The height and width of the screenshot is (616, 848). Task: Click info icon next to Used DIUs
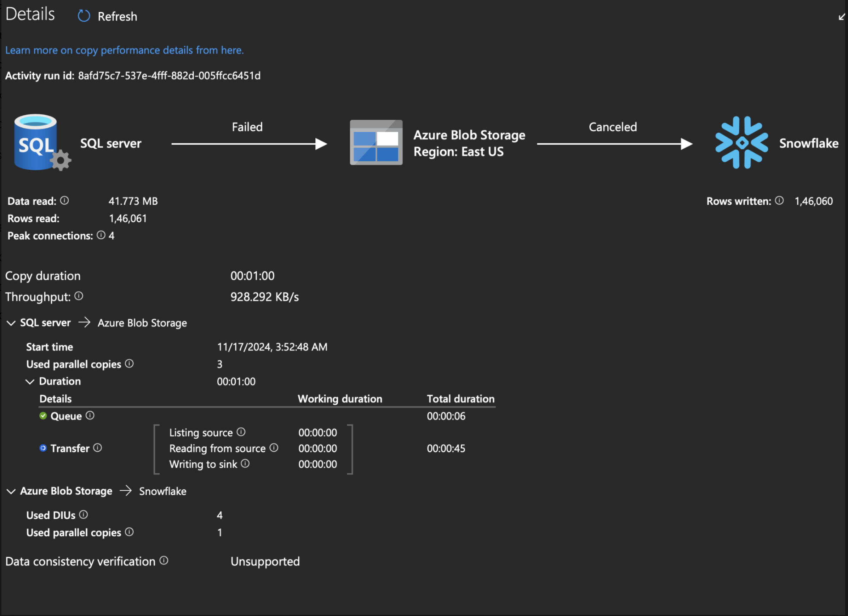tap(84, 515)
